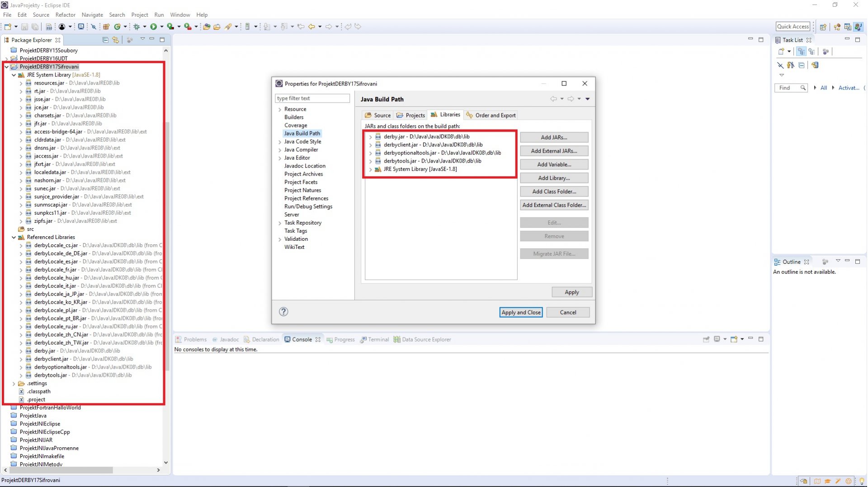This screenshot has width=868, height=487.
Task: Open the File menu
Action: tap(7, 15)
